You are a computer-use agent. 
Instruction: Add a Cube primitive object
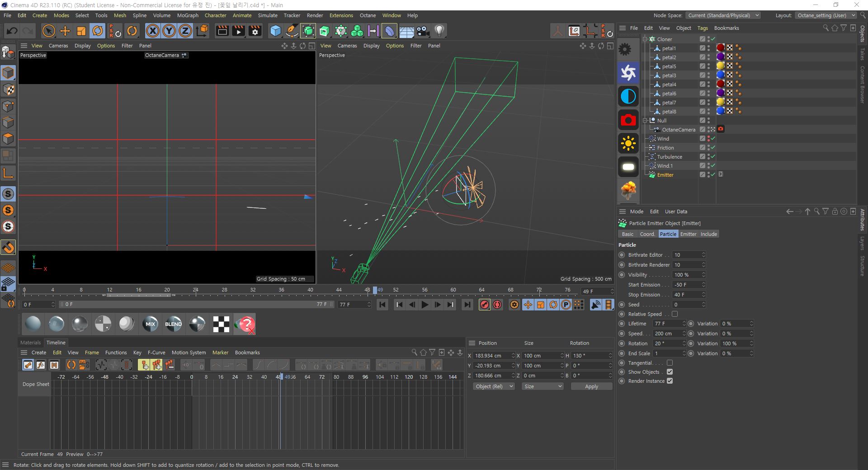[275, 31]
